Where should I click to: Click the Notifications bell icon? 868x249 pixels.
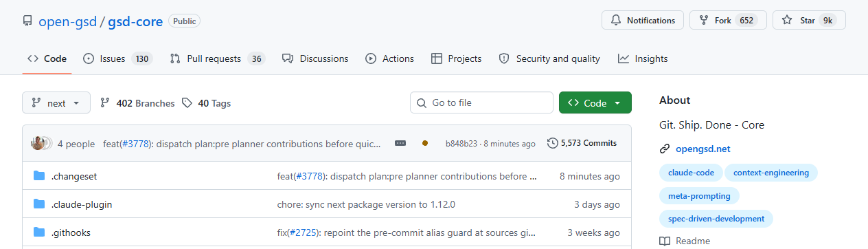(616, 21)
